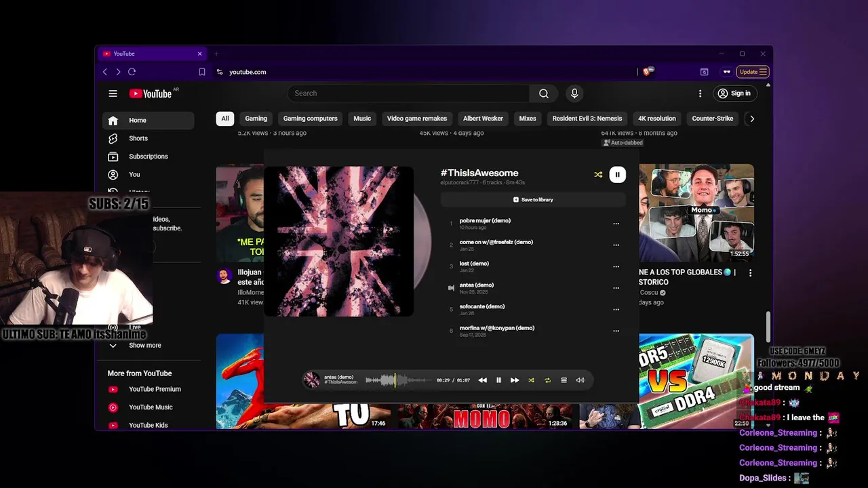
Task: Play the track sofocante (demo)
Action: (482, 306)
